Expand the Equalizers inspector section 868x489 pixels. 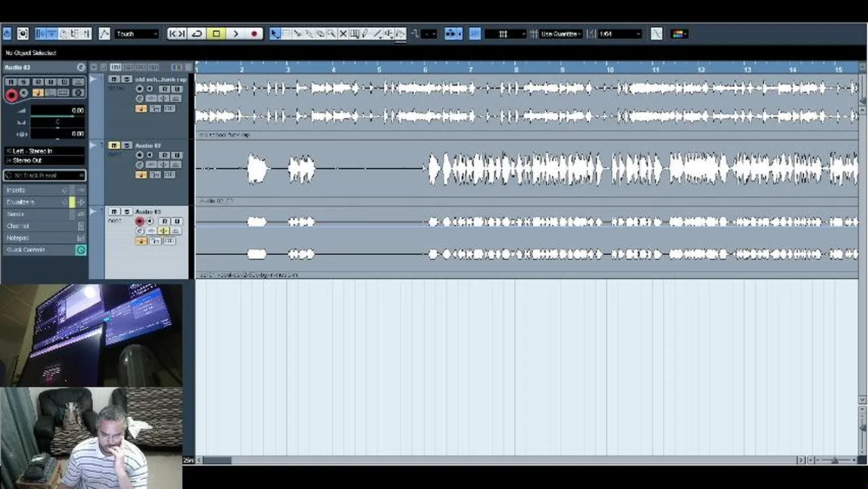coord(45,202)
